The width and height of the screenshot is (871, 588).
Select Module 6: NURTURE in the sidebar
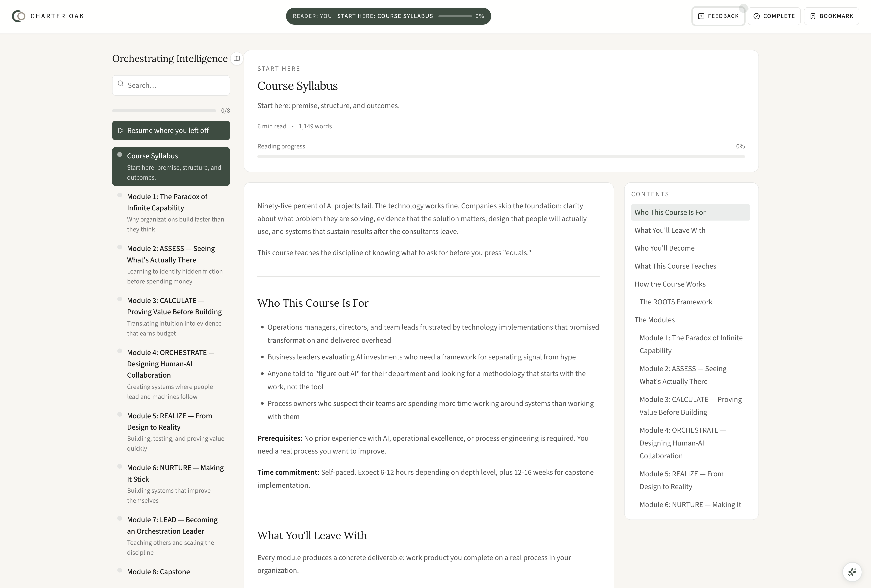[175, 473]
